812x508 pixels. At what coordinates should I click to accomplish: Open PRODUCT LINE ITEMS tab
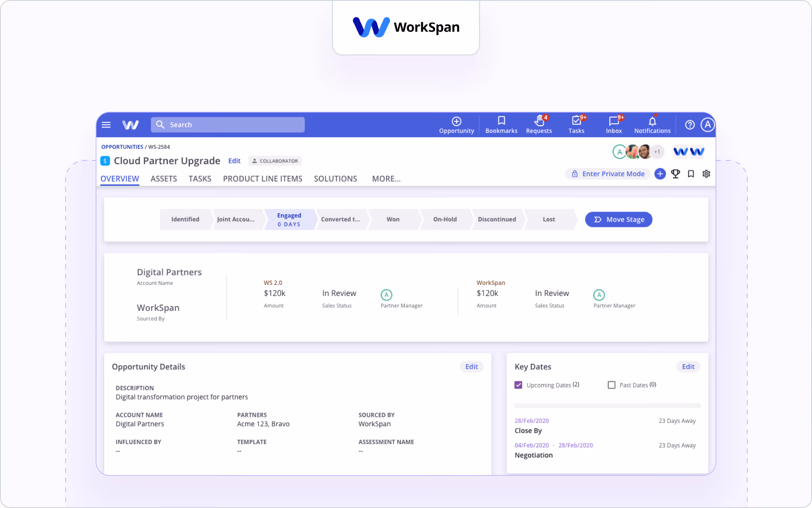click(262, 179)
